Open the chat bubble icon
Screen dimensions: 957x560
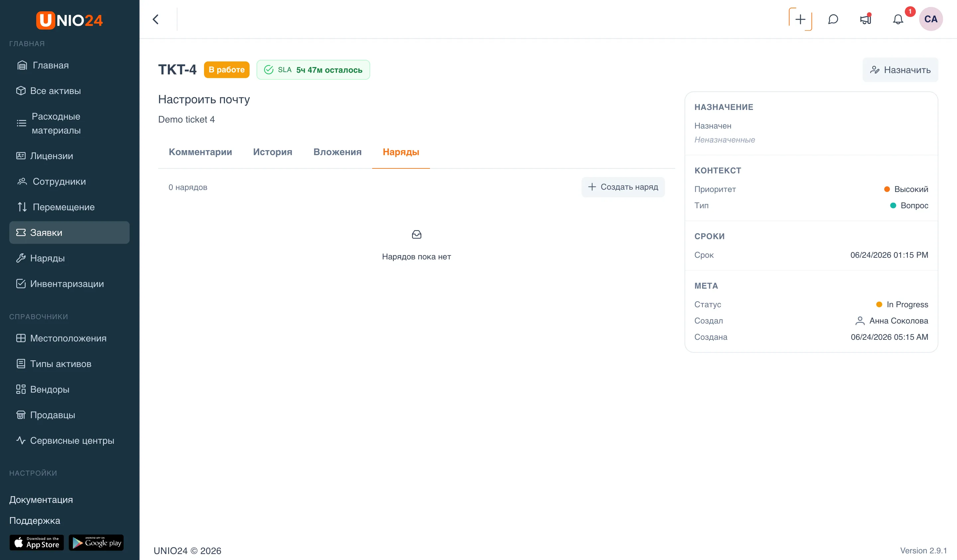point(833,19)
